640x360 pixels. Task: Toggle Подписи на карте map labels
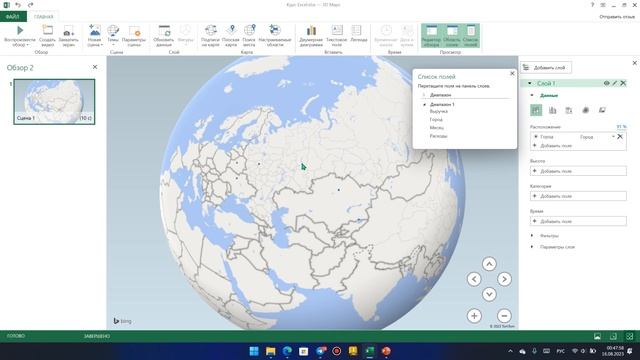(x=211, y=36)
